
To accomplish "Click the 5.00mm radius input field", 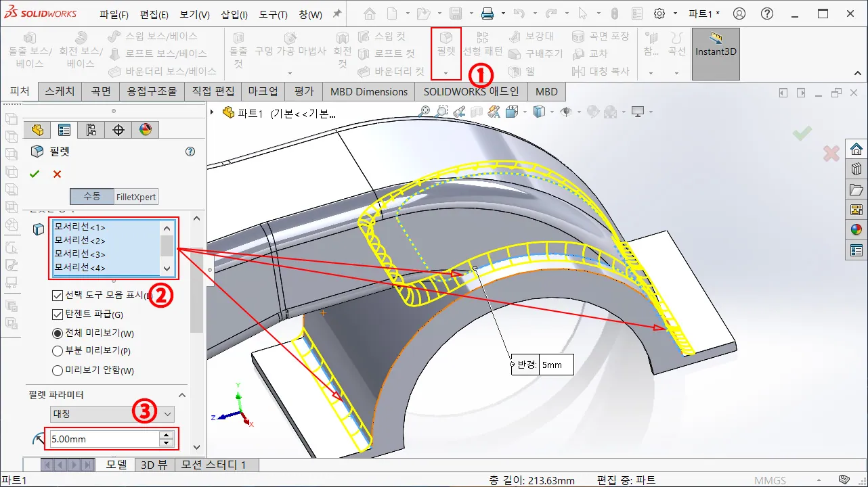I will tap(104, 439).
